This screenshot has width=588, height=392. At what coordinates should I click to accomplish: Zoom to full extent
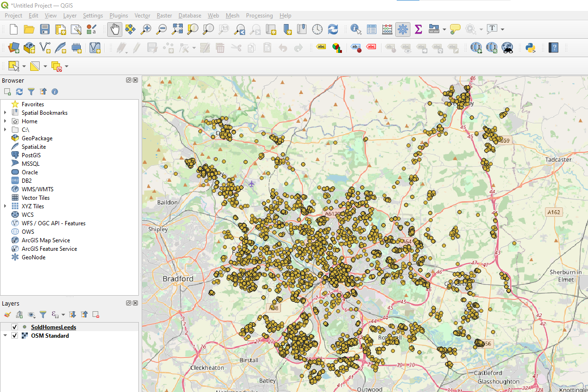pos(177,29)
